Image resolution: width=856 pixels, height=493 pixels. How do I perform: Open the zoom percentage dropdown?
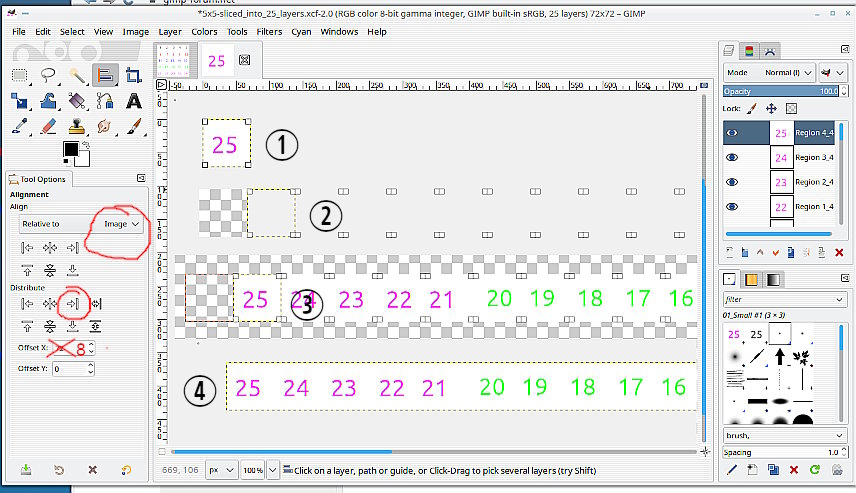pos(272,470)
